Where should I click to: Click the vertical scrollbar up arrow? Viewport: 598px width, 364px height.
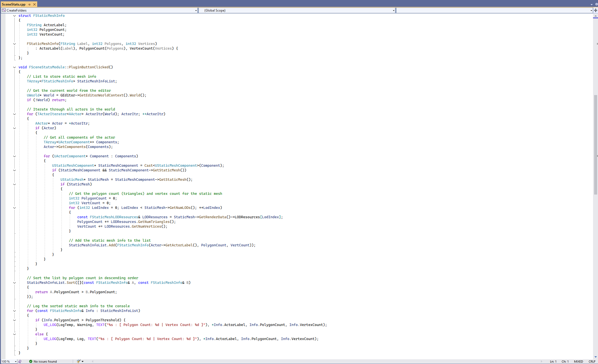pos(596,16)
